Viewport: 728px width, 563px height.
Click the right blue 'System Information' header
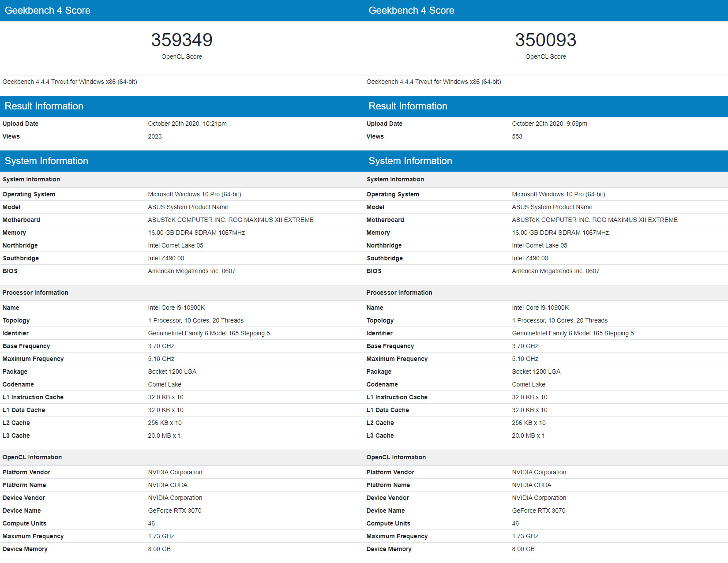tap(410, 161)
